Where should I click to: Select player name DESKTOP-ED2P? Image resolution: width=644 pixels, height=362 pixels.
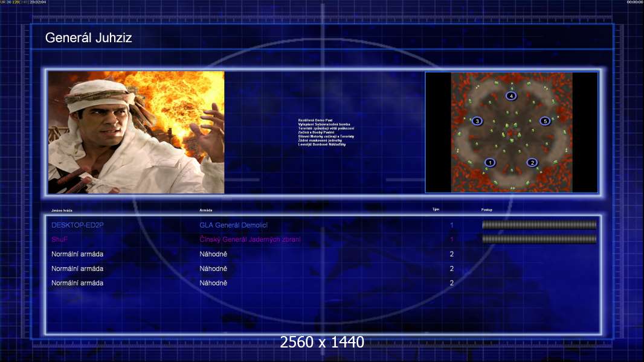point(77,225)
